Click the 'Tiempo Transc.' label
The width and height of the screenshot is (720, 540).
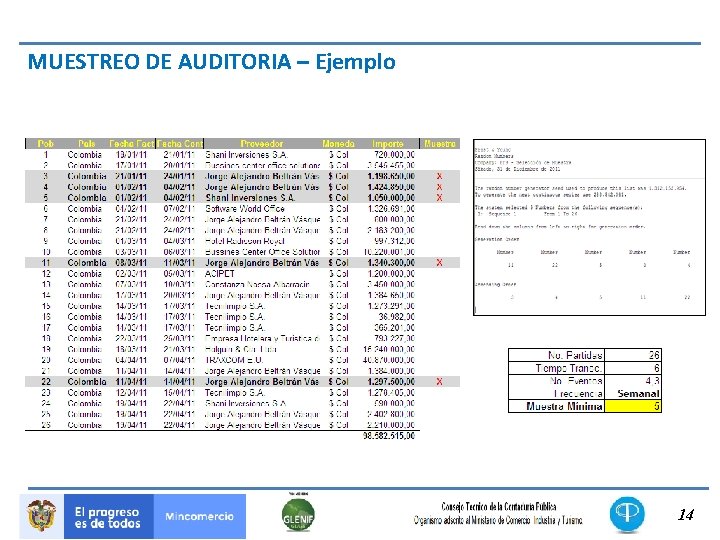tap(569, 368)
